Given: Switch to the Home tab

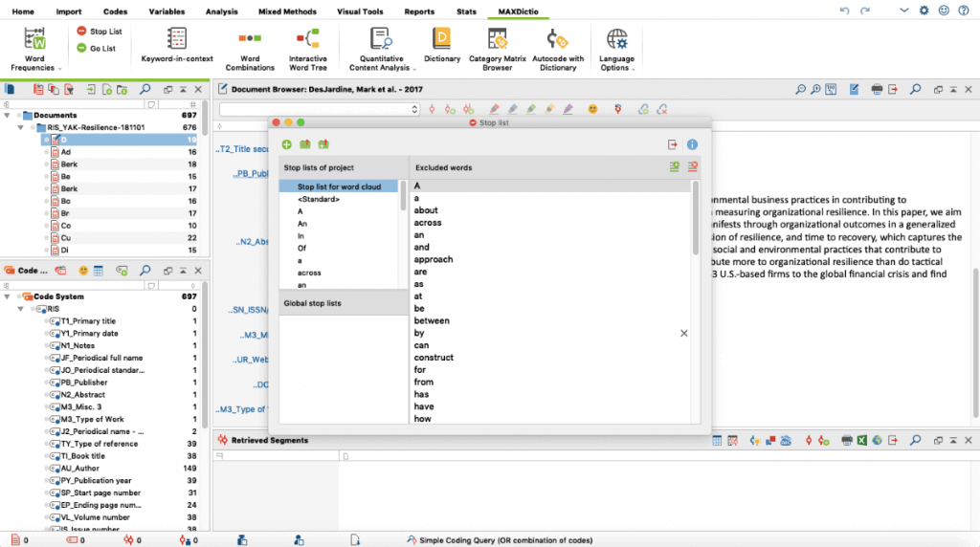Looking at the screenshot, I should coord(23,11).
